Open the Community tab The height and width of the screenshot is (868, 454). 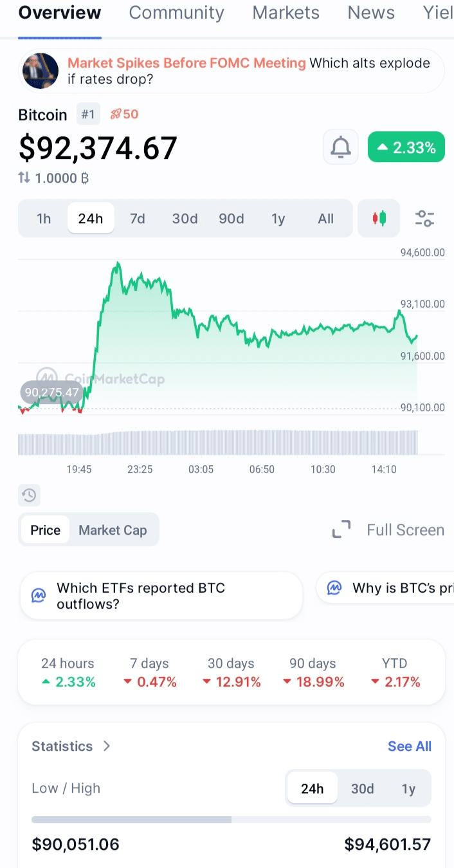tap(176, 13)
